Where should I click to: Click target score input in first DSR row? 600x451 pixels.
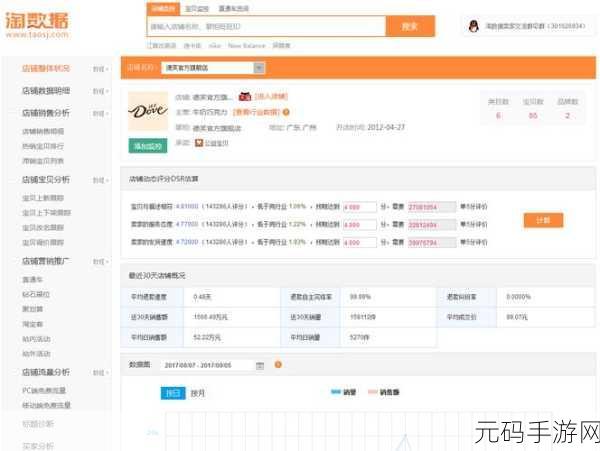click(360, 207)
